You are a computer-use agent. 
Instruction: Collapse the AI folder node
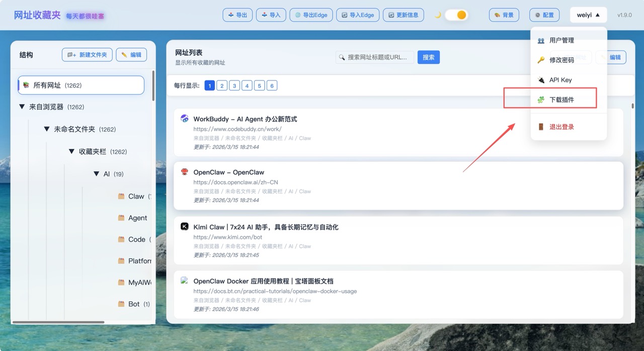pos(96,174)
